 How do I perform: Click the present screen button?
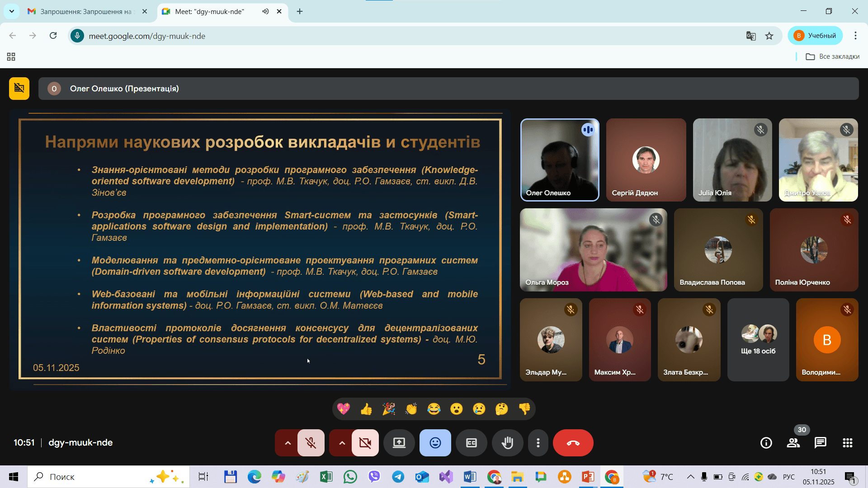click(399, 443)
